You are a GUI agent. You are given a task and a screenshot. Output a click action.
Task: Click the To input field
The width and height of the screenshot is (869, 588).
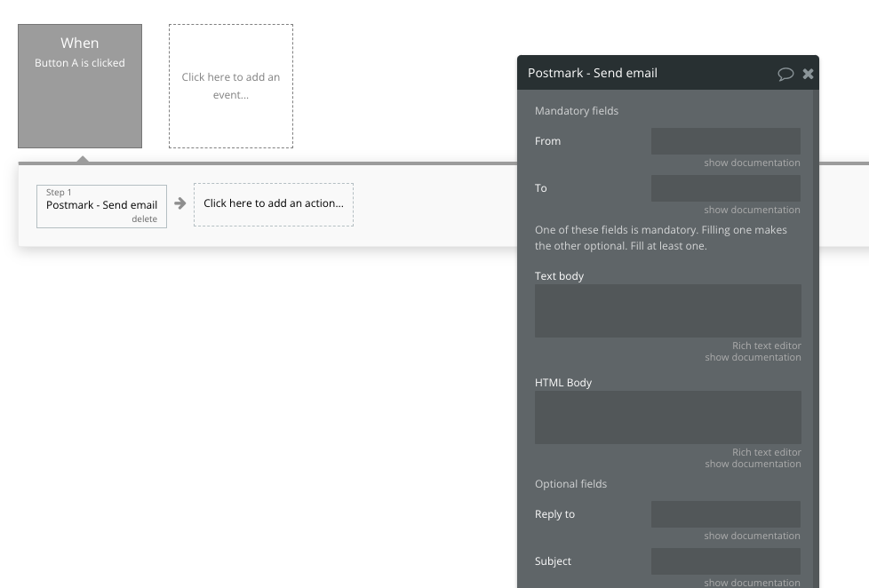(725, 187)
